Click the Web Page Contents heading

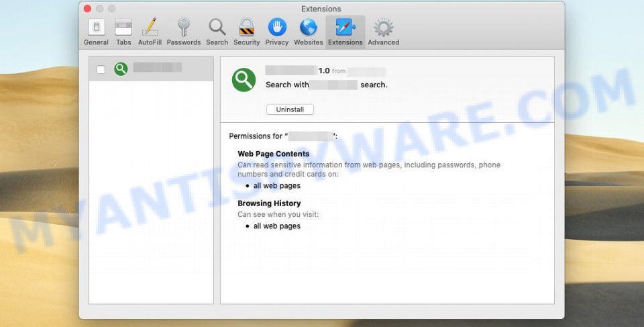point(274,154)
